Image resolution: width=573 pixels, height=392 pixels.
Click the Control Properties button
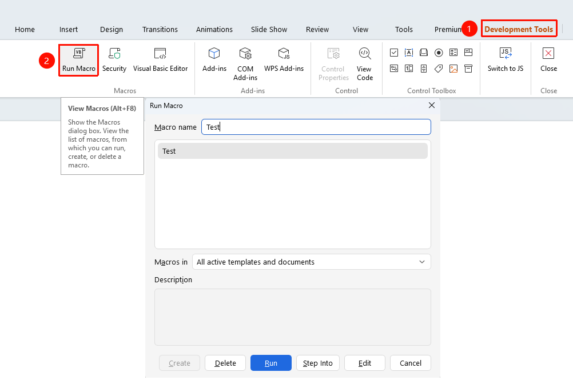click(x=333, y=64)
